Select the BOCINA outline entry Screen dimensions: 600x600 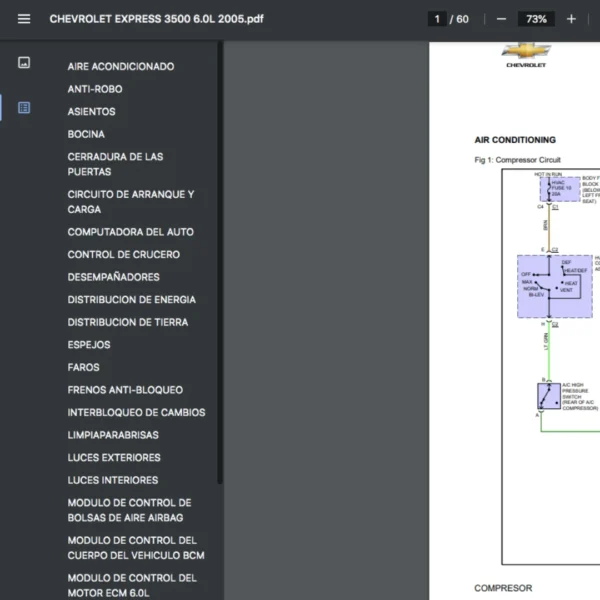pos(86,134)
